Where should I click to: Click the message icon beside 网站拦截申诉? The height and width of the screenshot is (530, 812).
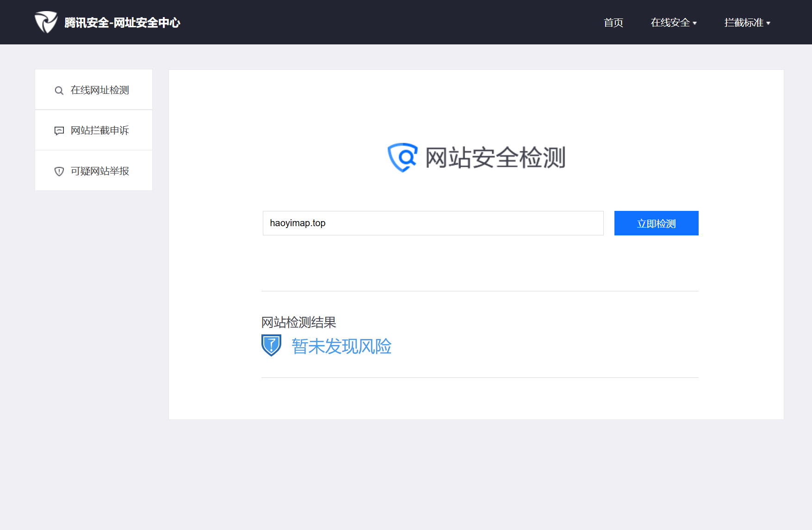coord(59,131)
